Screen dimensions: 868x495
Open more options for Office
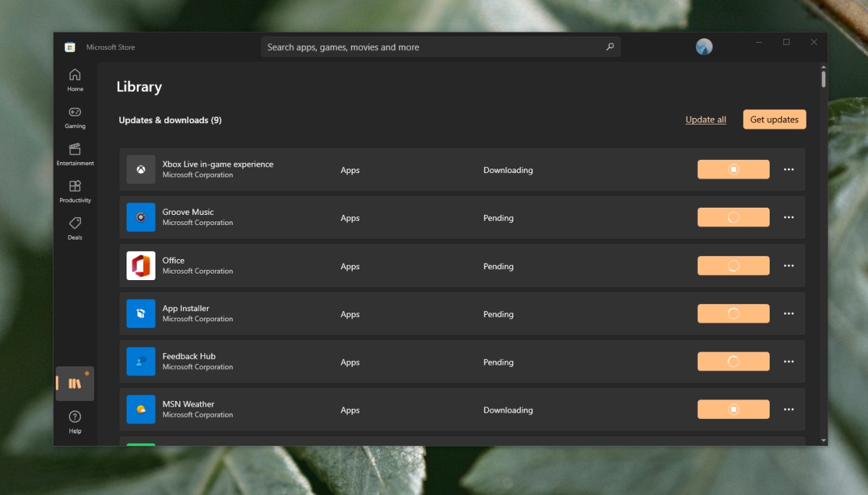click(788, 266)
